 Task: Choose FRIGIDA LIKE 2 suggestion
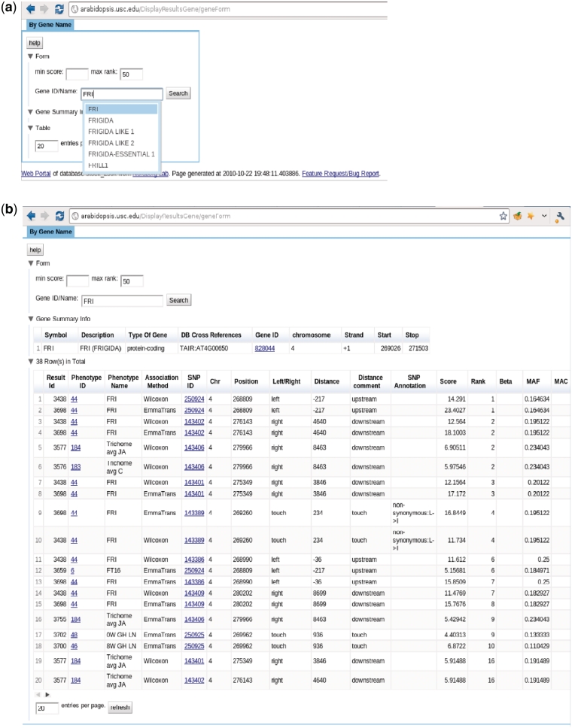(x=121, y=143)
